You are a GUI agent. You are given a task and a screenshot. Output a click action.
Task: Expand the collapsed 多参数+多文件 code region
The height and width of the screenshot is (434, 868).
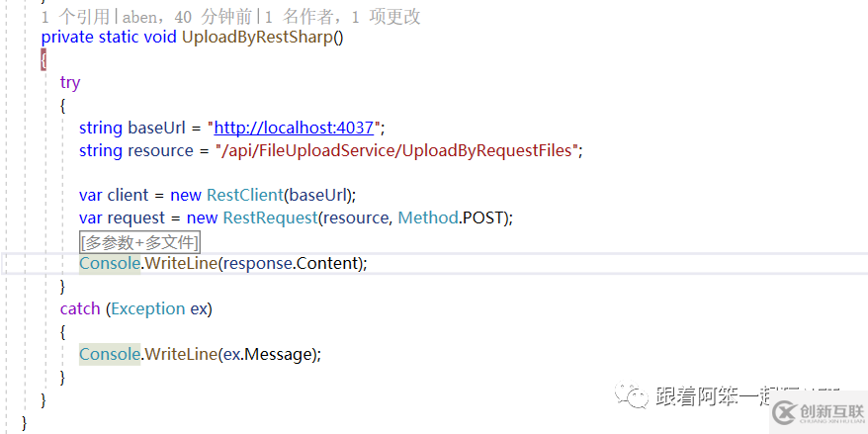pyautogui.click(x=139, y=241)
